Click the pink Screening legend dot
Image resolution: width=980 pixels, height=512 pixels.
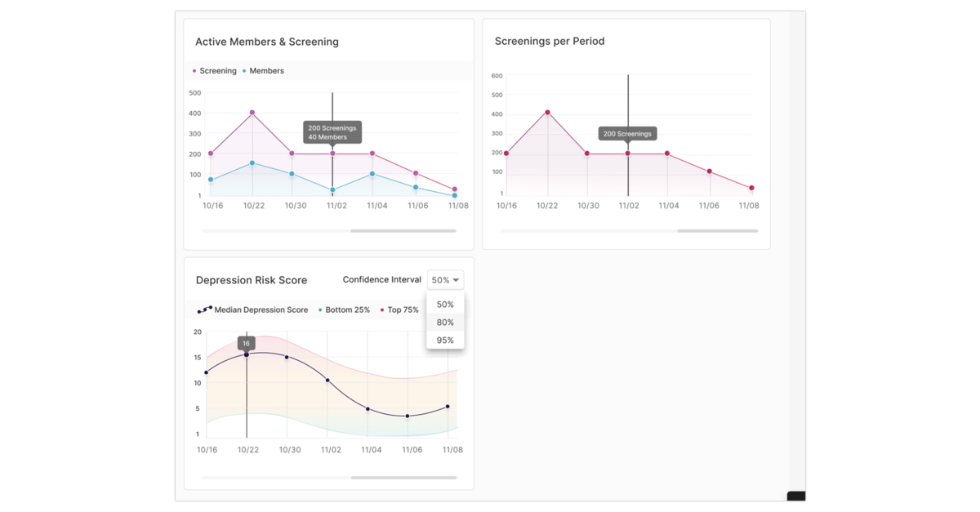[194, 71]
